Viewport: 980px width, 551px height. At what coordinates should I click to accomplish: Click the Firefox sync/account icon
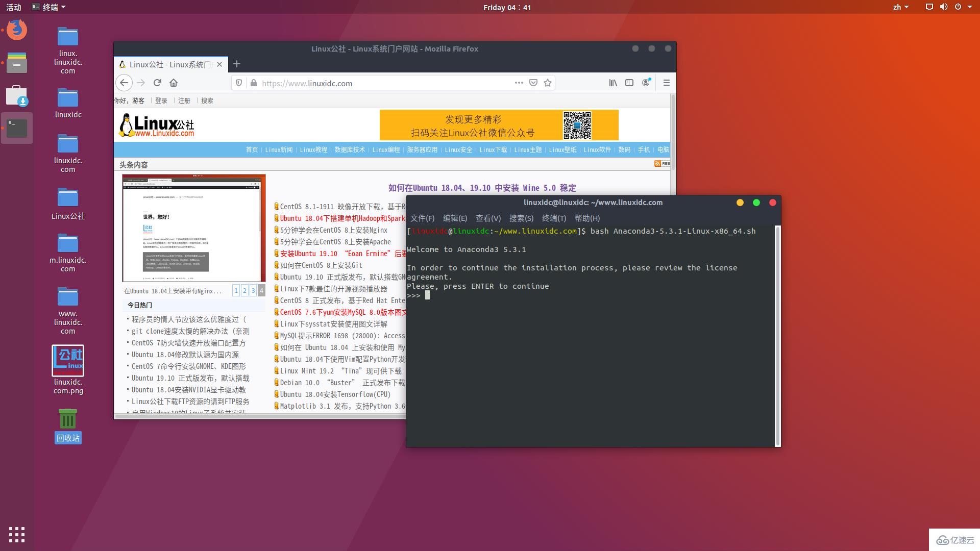[646, 82]
